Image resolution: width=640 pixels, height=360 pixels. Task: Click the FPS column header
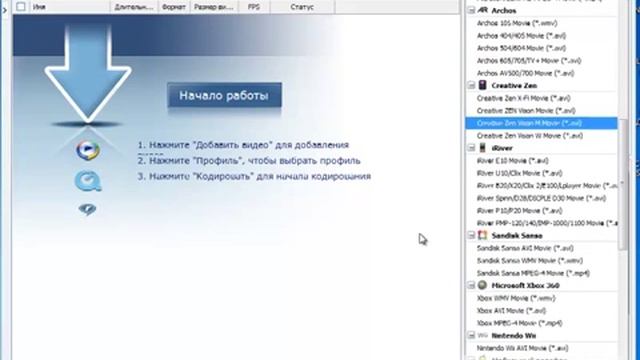click(x=254, y=7)
